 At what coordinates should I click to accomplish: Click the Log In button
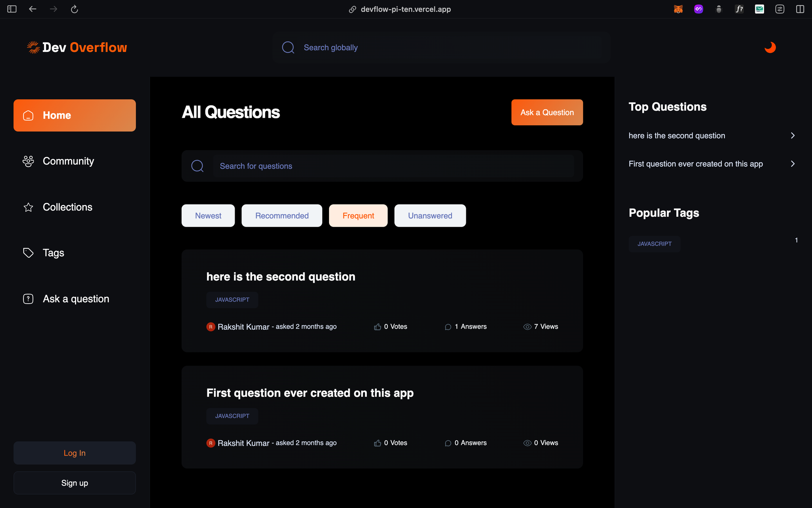[74, 453]
